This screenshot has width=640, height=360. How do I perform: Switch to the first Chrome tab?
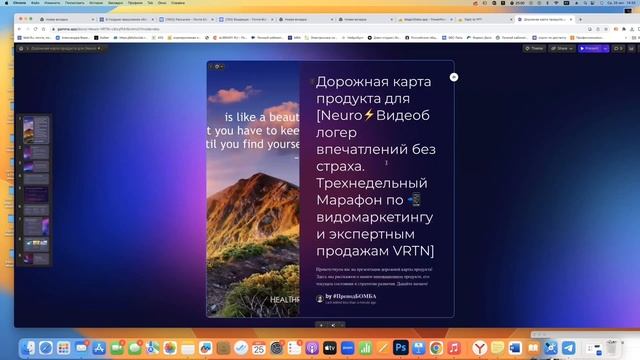66,19
